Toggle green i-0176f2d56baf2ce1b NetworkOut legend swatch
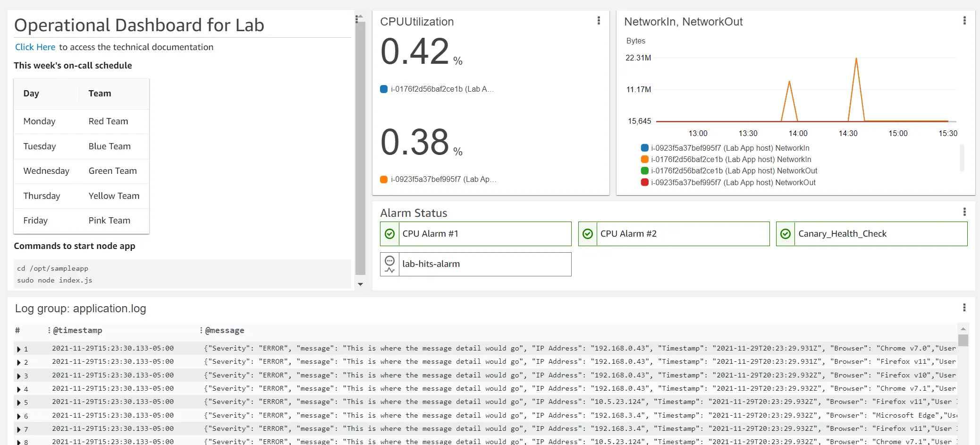 pos(644,171)
